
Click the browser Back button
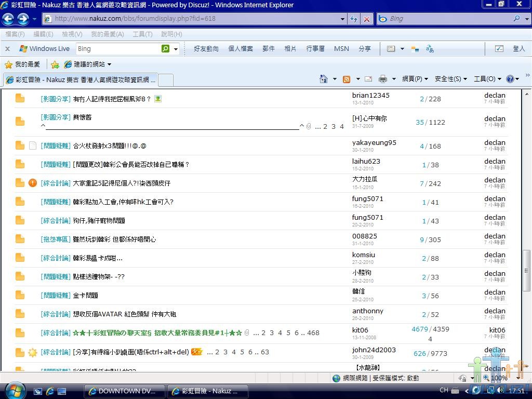[x=8, y=19]
